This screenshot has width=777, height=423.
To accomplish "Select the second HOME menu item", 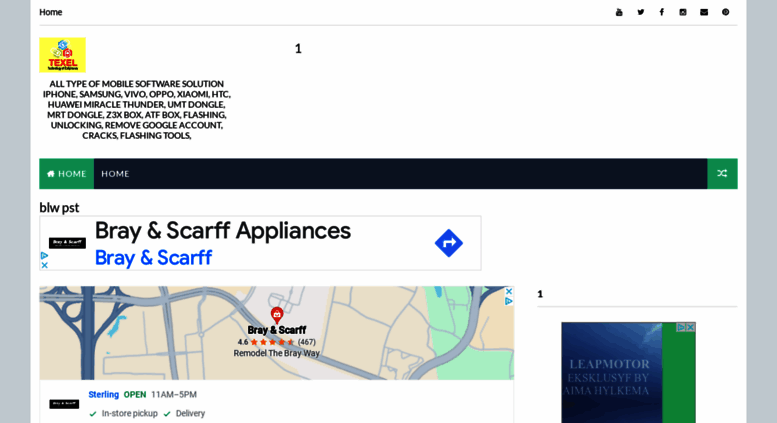I will (115, 174).
